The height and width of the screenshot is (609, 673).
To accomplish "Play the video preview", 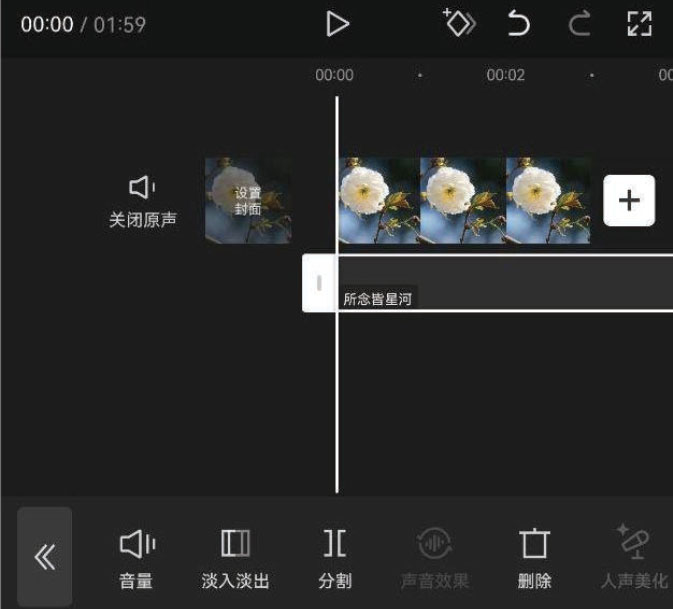I will (x=338, y=24).
